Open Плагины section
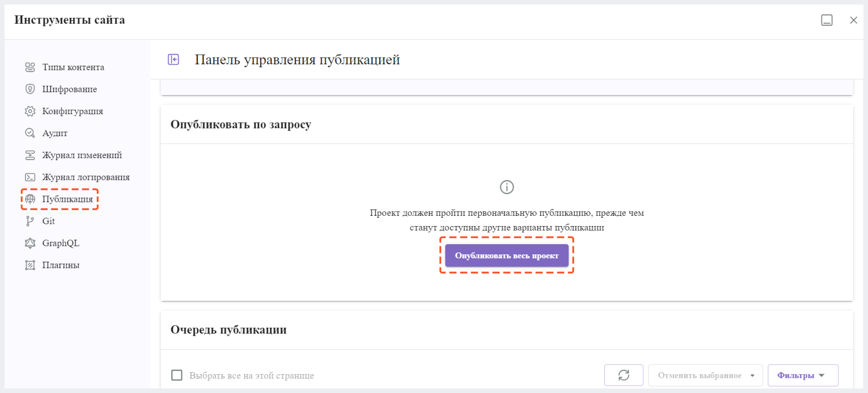This screenshot has height=393, width=868. 60,265
